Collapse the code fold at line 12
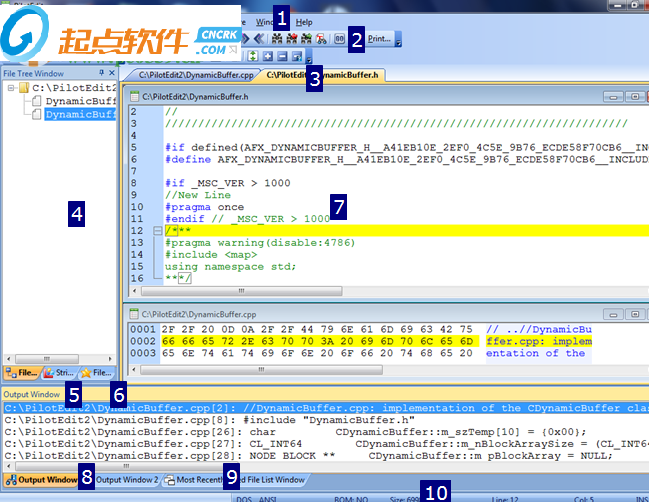This screenshot has width=649, height=502. (158, 231)
